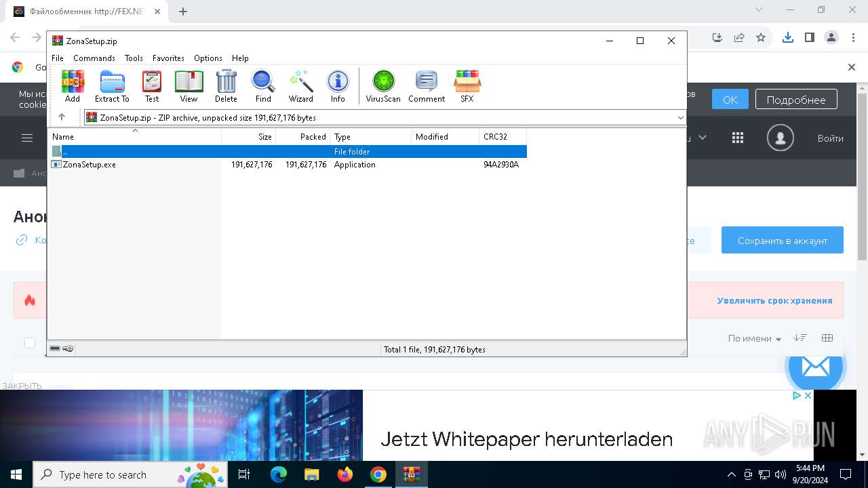Click Сохранить в аккаунт button

coord(783,240)
